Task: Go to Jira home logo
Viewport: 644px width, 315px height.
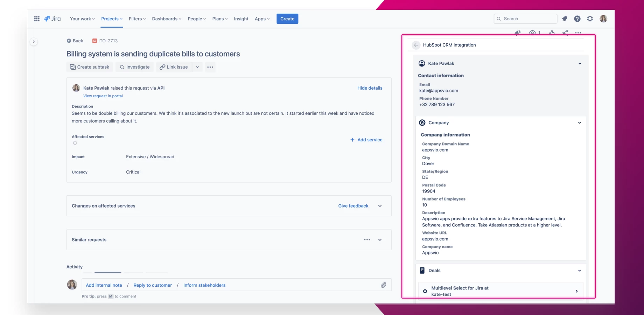Action: pyautogui.click(x=52, y=19)
